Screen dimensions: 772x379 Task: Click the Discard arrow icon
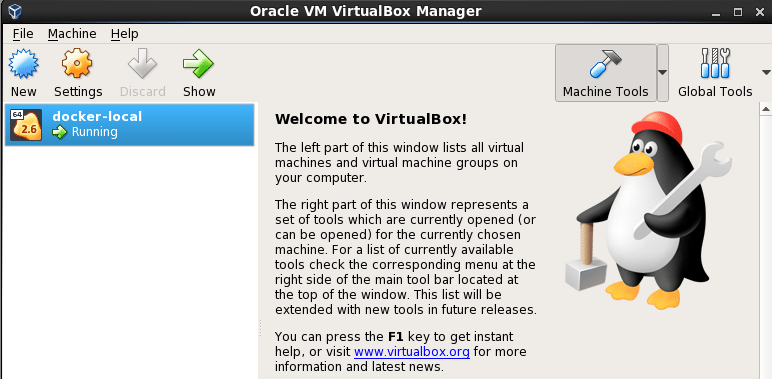coord(142,63)
